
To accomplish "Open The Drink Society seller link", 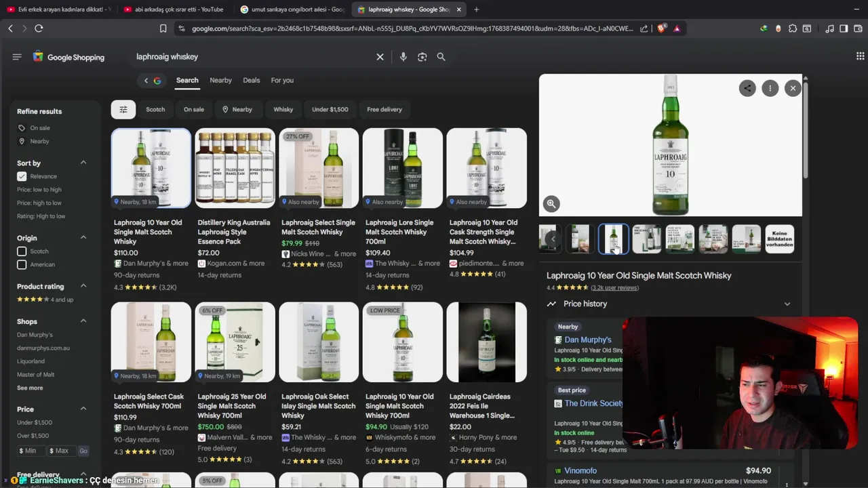I will 593,403.
